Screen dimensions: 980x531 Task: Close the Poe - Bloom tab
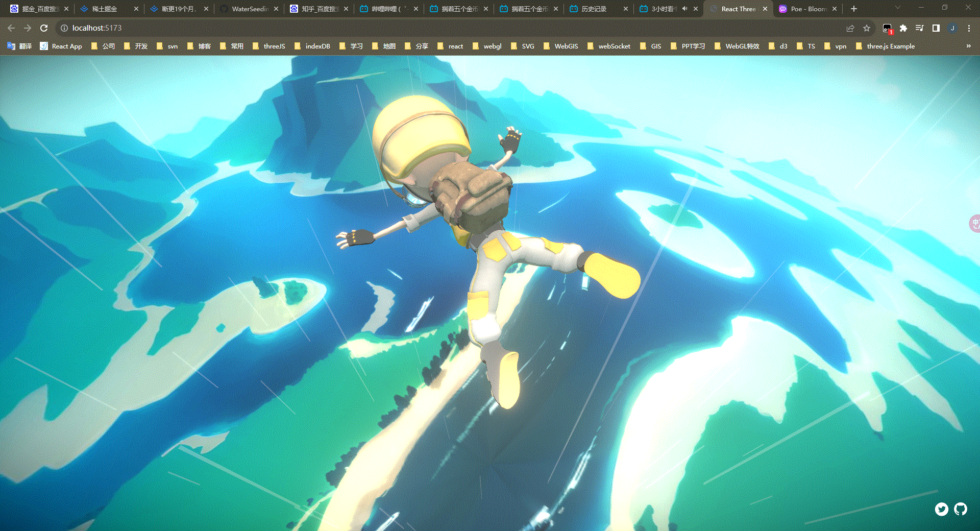[x=835, y=9]
